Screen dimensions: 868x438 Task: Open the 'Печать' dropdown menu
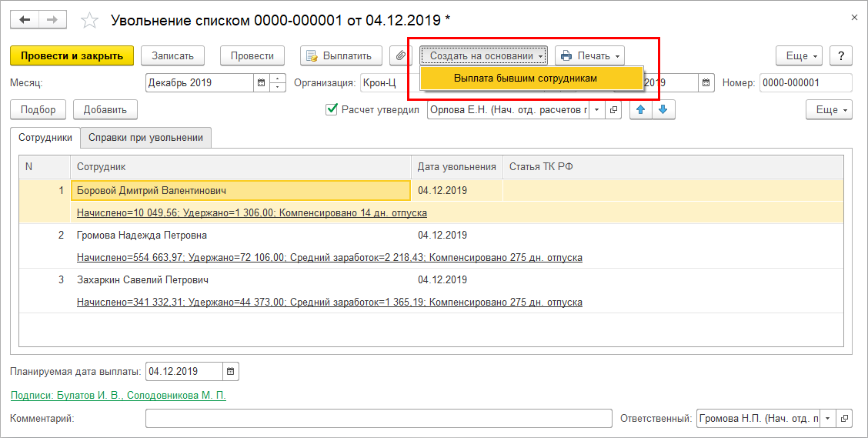coord(589,55)
